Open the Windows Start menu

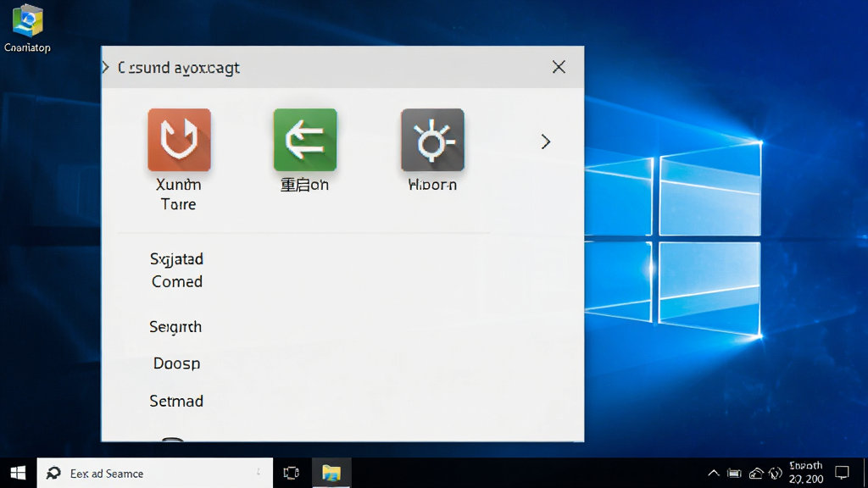tap(18, 473)
